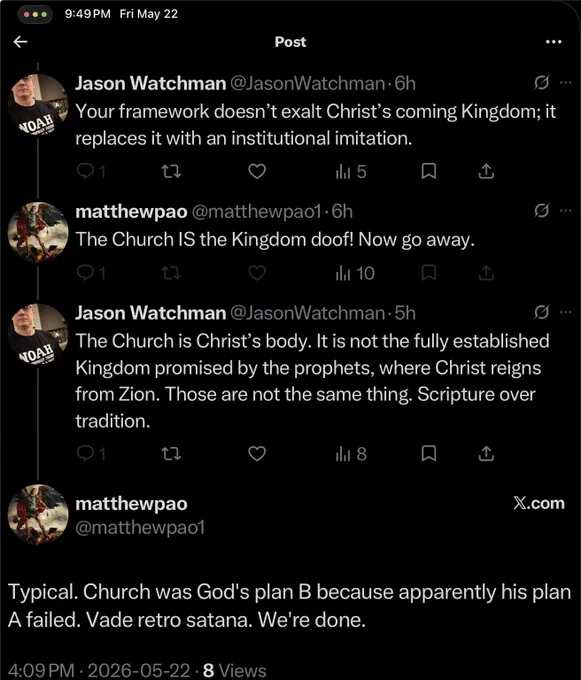
Task: Like matthewpao's "Now go away" post
Action: coord(257,273)
